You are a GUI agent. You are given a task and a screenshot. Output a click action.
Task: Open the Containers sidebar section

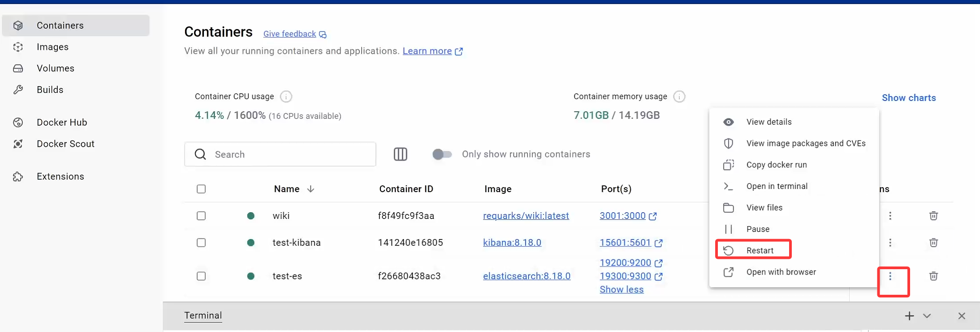(76, 26)
